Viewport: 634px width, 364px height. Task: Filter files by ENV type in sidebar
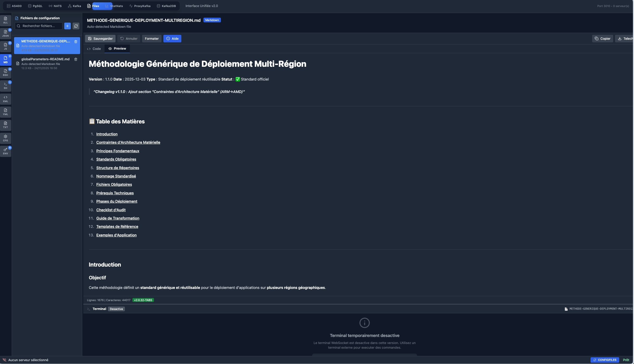coord(5,151)
